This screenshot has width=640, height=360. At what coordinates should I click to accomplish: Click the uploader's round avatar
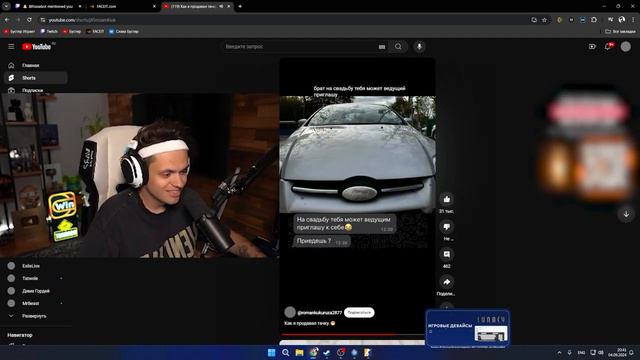point(290,312)
